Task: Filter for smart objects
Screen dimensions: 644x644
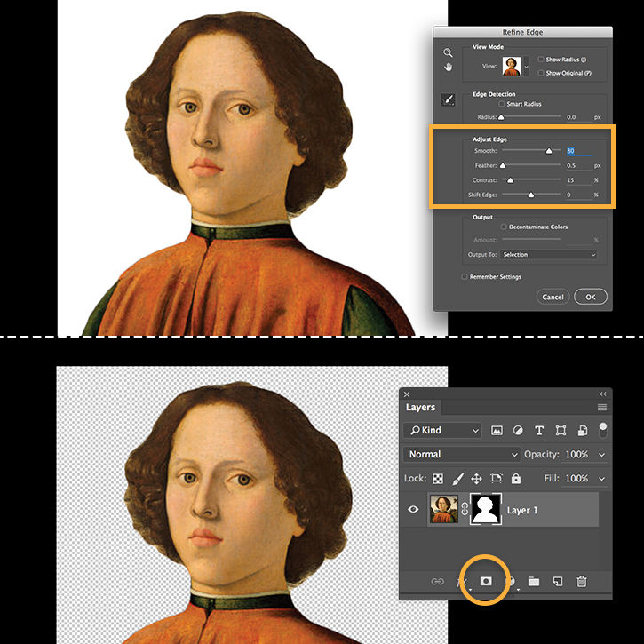Action: click(x=583, y=431)
